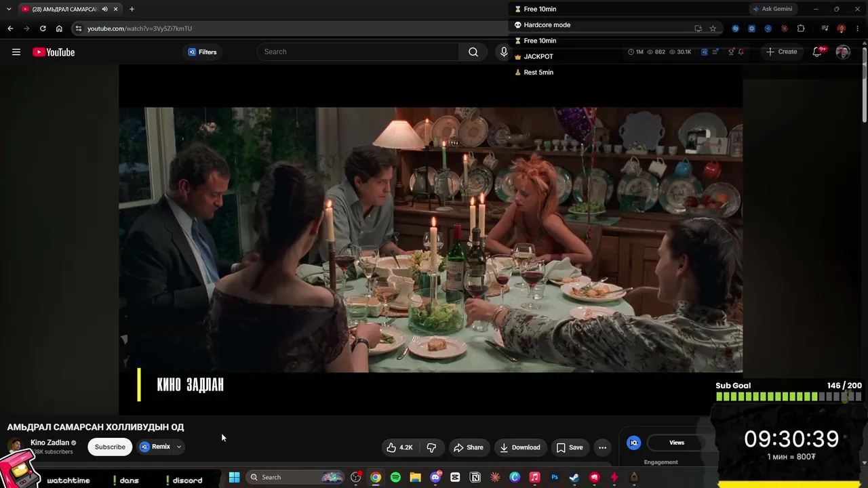
Task: Open the vidIQ Filters button
Action: pos(202,52)
